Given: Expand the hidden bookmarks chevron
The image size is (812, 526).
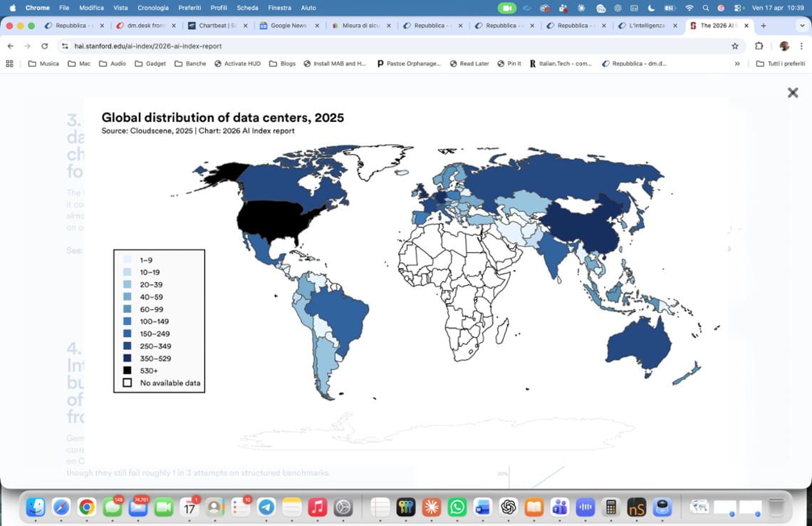Looking at the screenshot, I should tap(737, 63).
